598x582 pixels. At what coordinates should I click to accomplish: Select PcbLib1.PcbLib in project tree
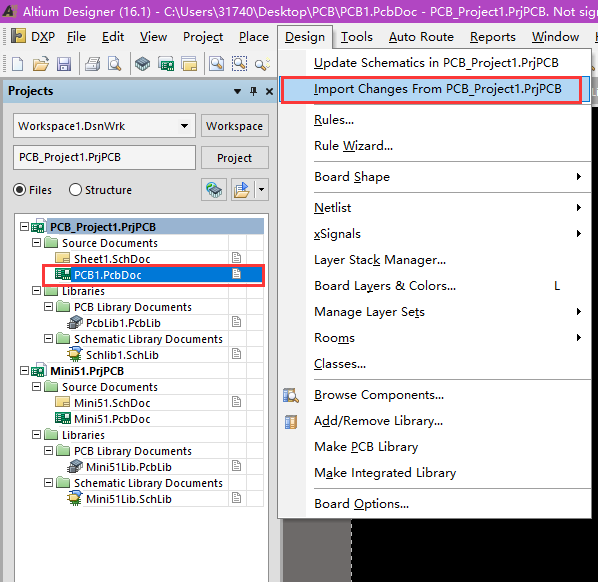(x=123, y=323)
